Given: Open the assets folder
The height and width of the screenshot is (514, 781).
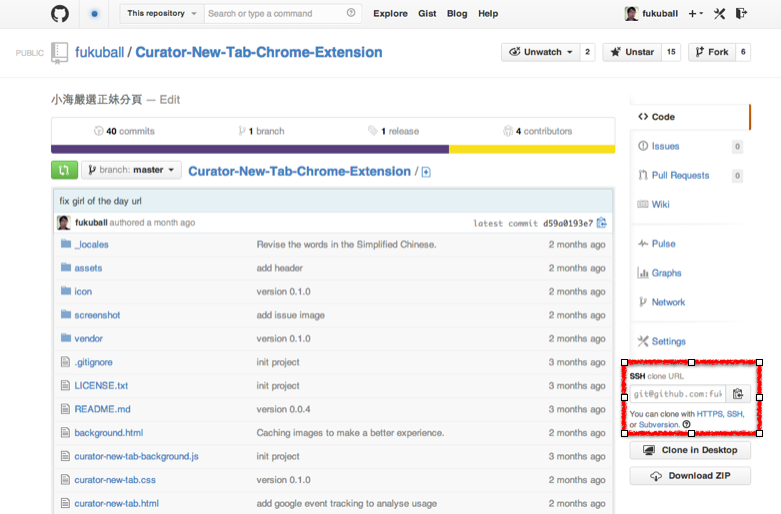Looking at the screenshot, I should point(88,268).
